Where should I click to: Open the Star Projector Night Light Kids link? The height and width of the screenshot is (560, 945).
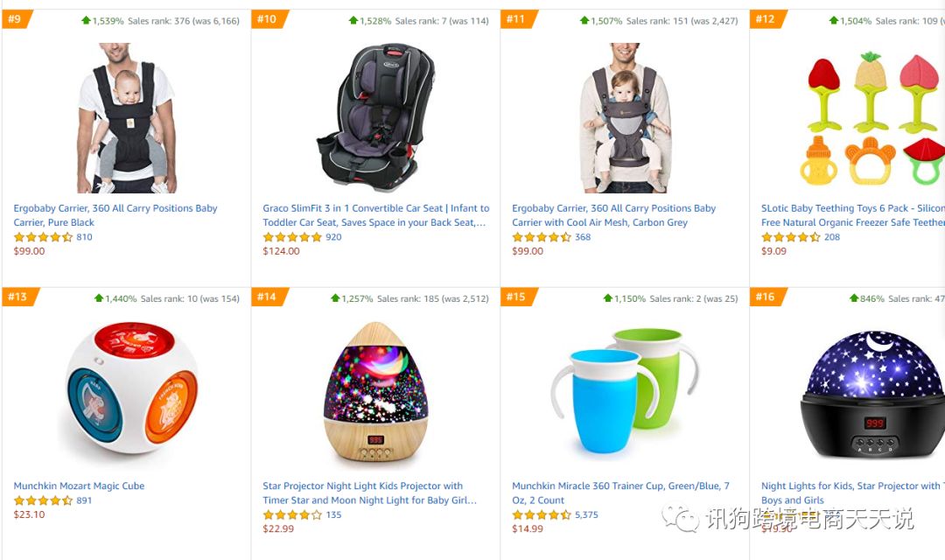pos(369,493)
